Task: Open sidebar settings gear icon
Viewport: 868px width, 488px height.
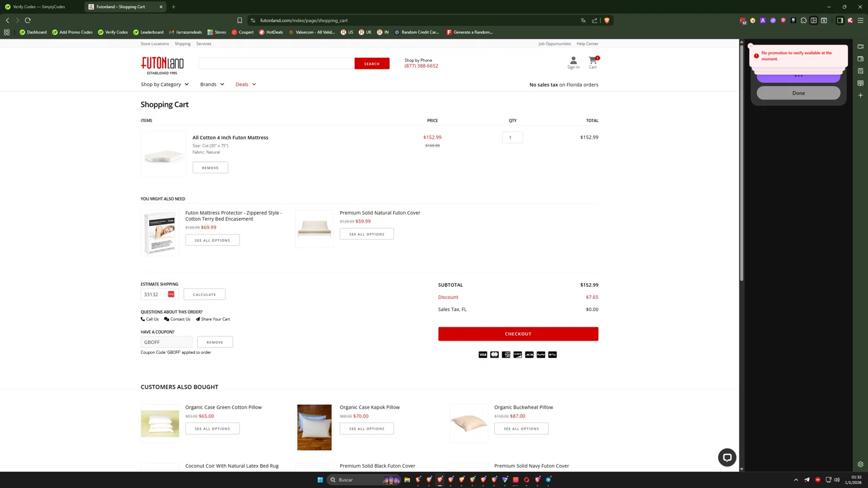Action: 860,464
